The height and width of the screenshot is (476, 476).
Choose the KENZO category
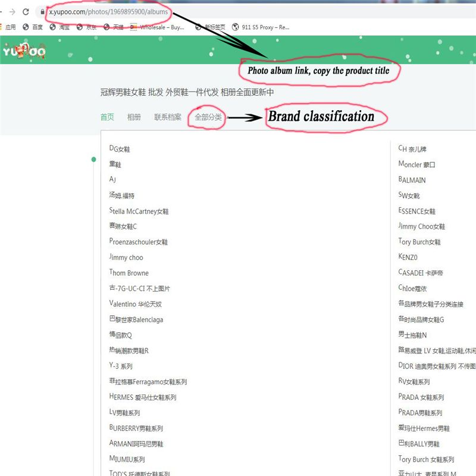click(x=408, y=258)
